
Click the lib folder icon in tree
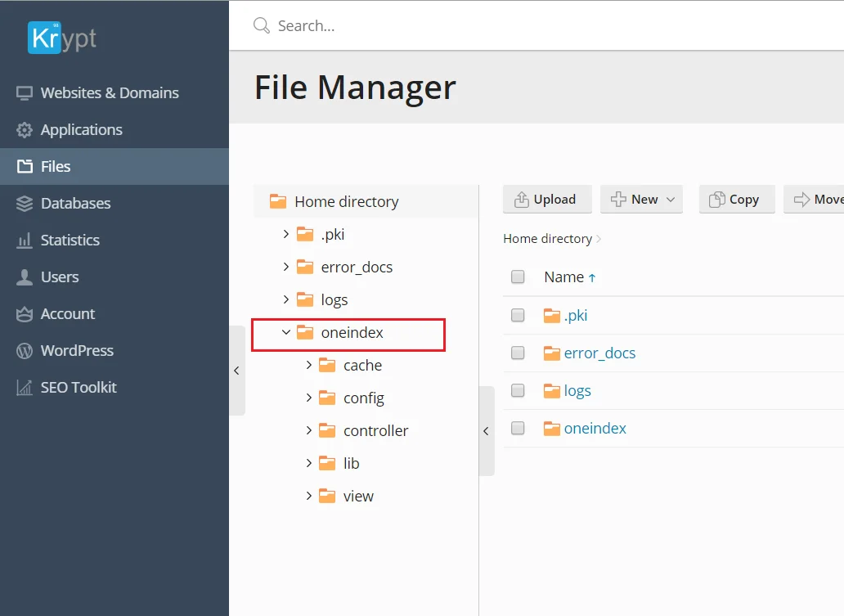[x=327, y=463]
